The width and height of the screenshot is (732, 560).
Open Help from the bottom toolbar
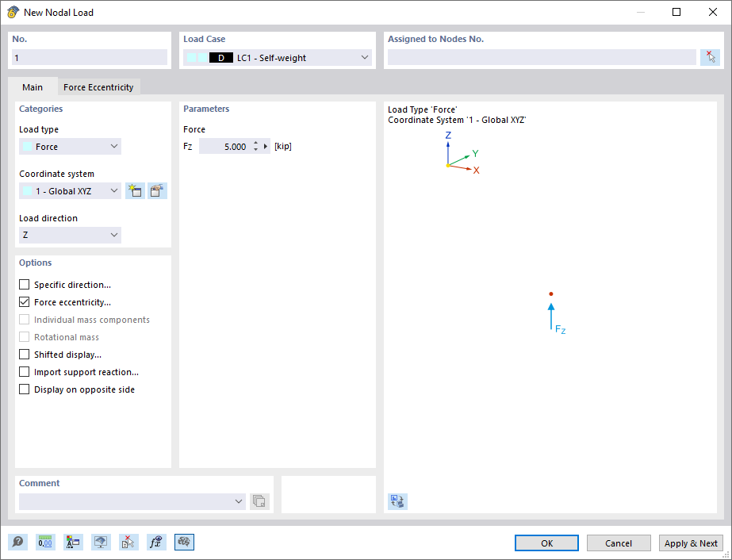tap(17, 542)
